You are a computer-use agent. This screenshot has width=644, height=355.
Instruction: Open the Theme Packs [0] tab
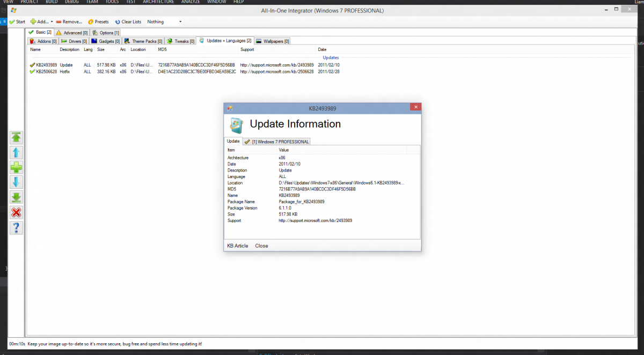143,41
